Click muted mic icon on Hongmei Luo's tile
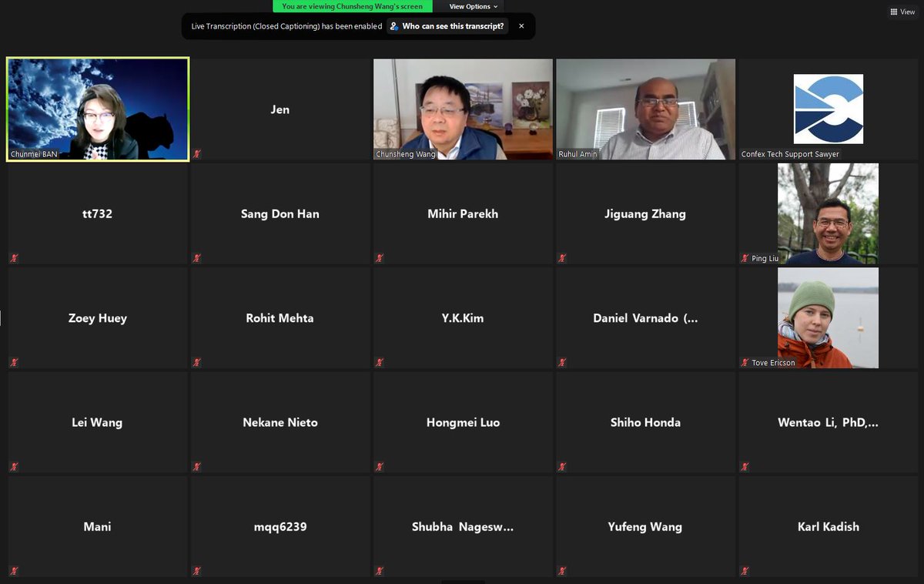924x584 pixels. [x=380, y=466]
